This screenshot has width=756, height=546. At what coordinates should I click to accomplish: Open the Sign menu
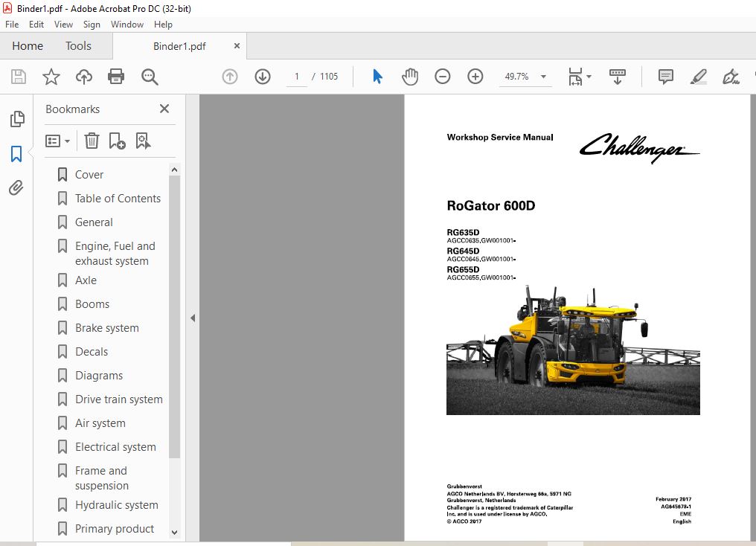pyautogui.click(x=92, y=24)
